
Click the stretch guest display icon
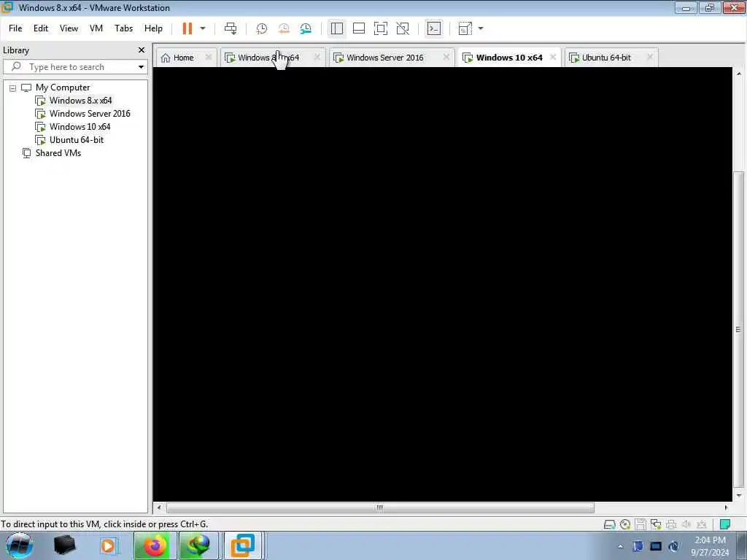tap(465, 28)
